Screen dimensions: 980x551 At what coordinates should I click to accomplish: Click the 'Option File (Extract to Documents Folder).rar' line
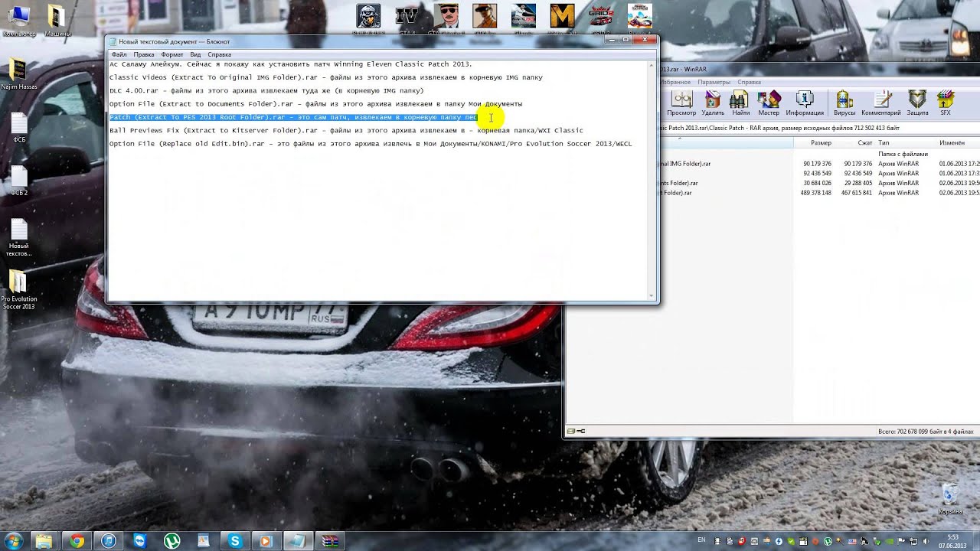point(315,104)
